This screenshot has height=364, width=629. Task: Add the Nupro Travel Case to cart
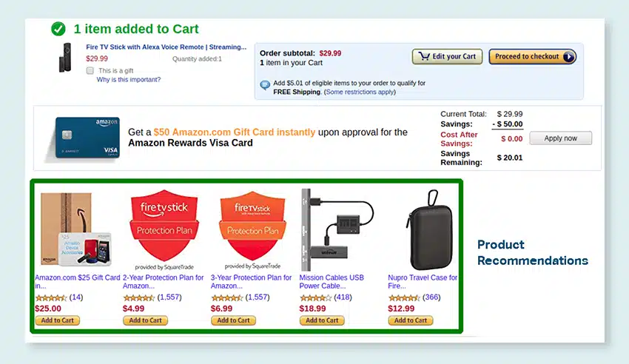point(411,320)
